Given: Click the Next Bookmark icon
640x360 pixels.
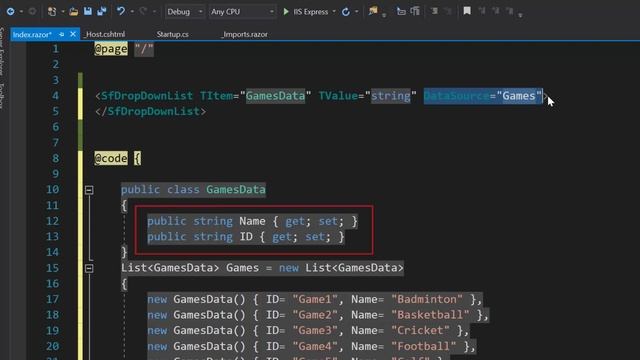Looking at the screenshot, I should (496, 11).
